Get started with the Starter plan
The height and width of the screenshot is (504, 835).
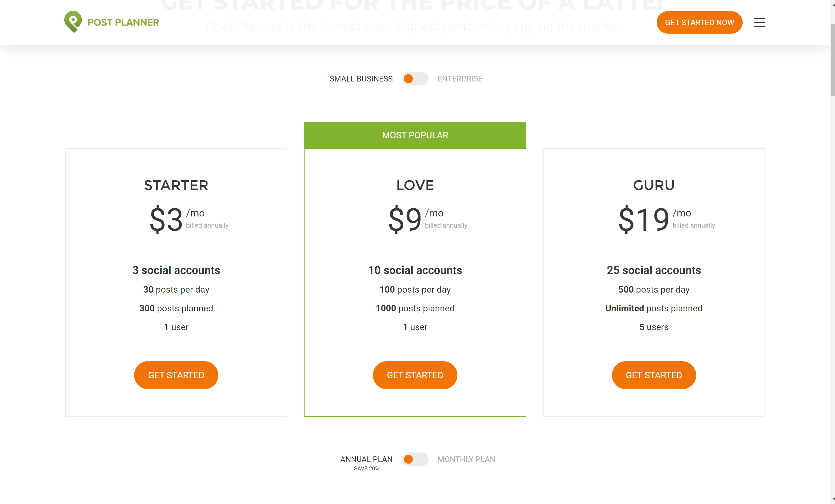[176, 375]
